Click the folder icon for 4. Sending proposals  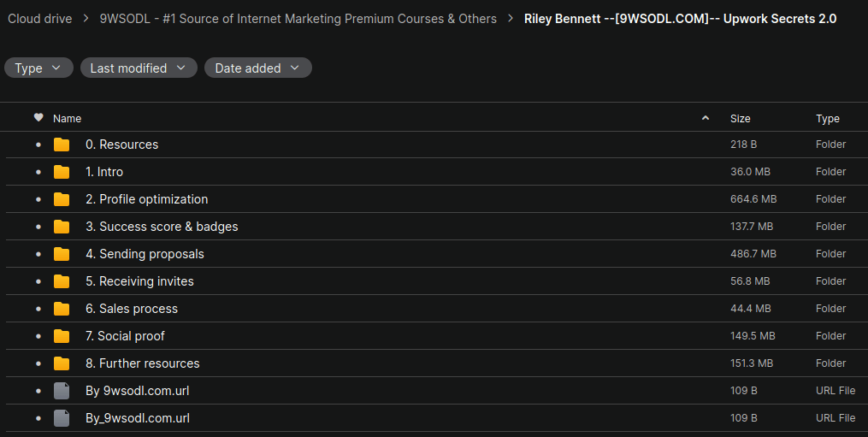click(62, 254)
